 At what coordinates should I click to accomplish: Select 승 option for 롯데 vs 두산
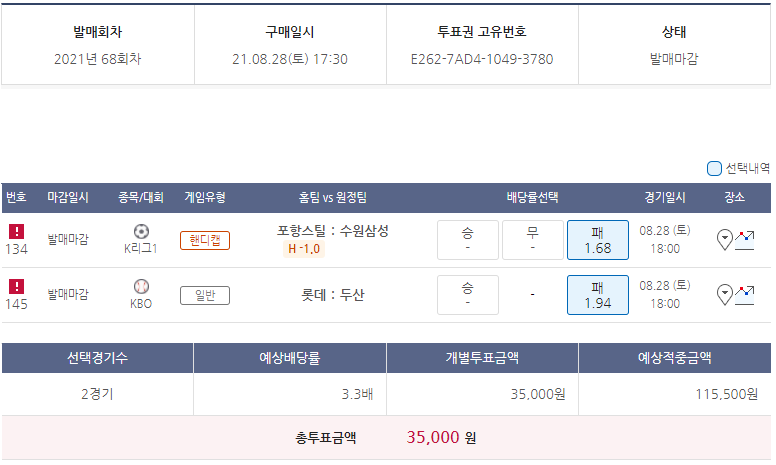click(467, 295)
